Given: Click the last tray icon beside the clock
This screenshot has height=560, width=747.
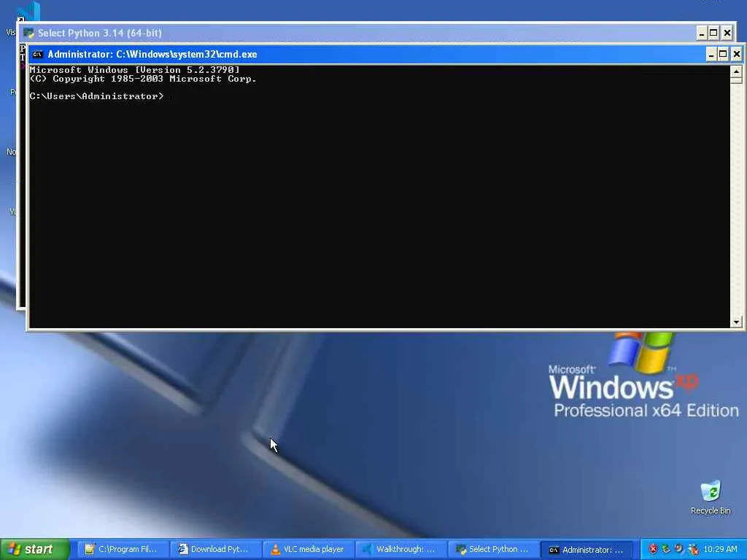Looking at the screenshot, I should coord(693,549).
